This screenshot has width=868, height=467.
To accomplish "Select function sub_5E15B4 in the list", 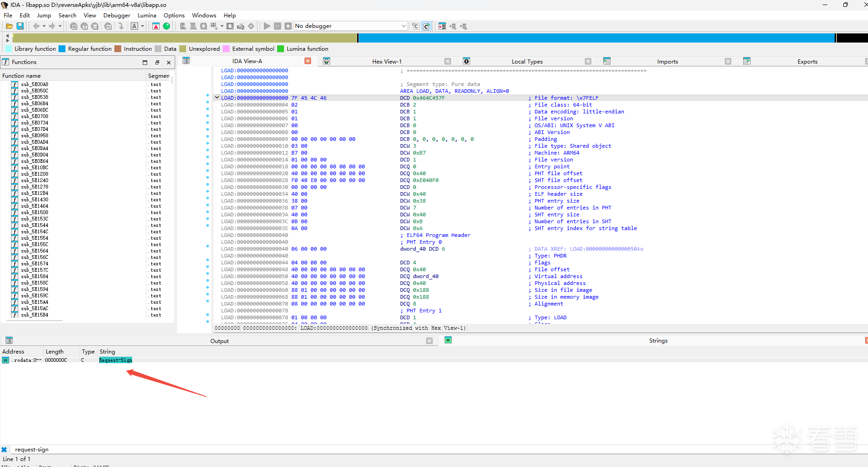I will coord(35,315).
